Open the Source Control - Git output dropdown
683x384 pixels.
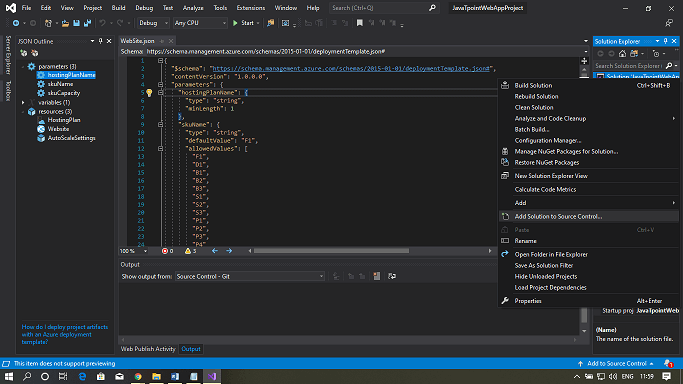tap(250, 276)
